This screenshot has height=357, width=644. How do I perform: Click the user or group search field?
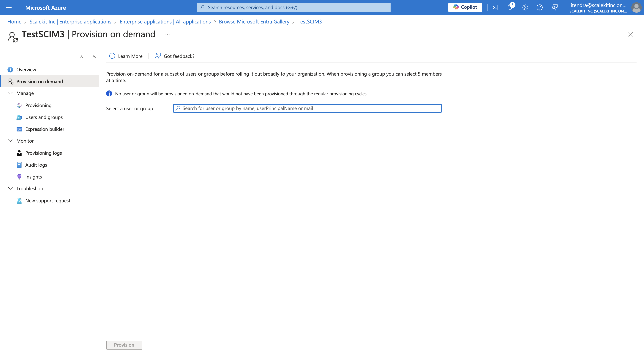pyautogui.click(x=307, y=108)
